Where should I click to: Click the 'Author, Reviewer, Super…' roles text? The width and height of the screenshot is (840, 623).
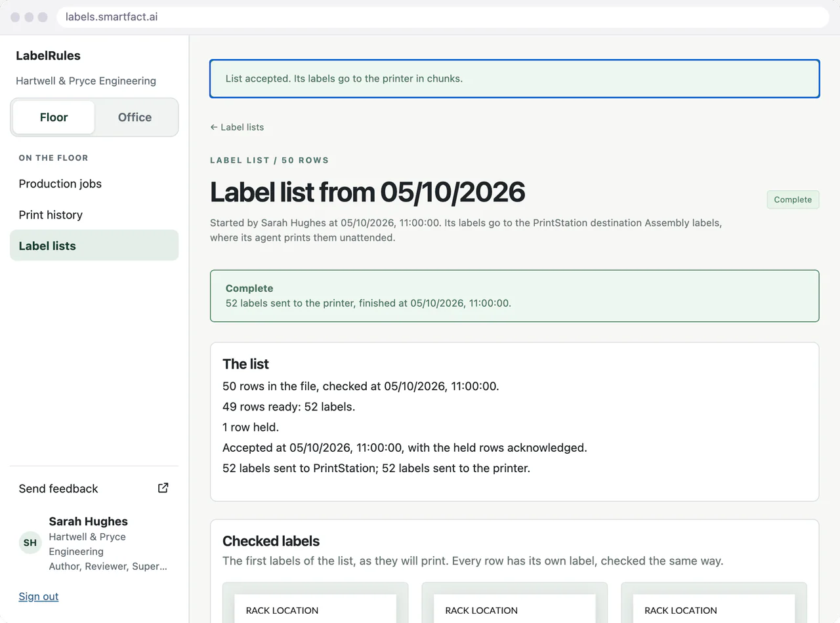(x=108, y=567)
